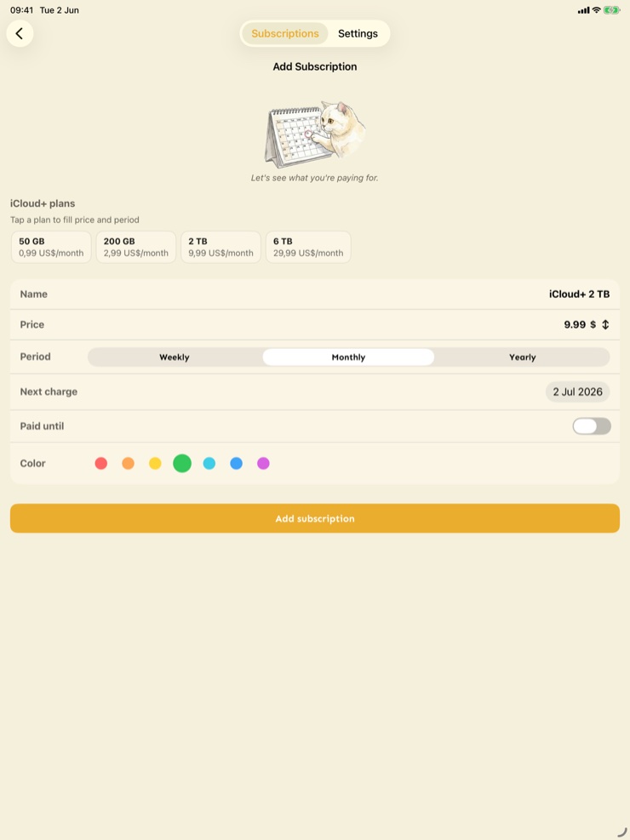Choose the 200 GB iCloud+ plan
The width and height of the screenshot is (630, 840).
coord(135,247)
